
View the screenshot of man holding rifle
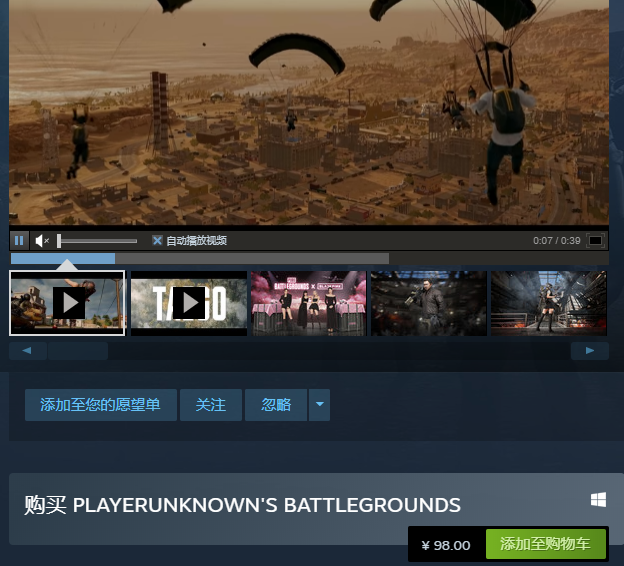(x=429, y=303)
